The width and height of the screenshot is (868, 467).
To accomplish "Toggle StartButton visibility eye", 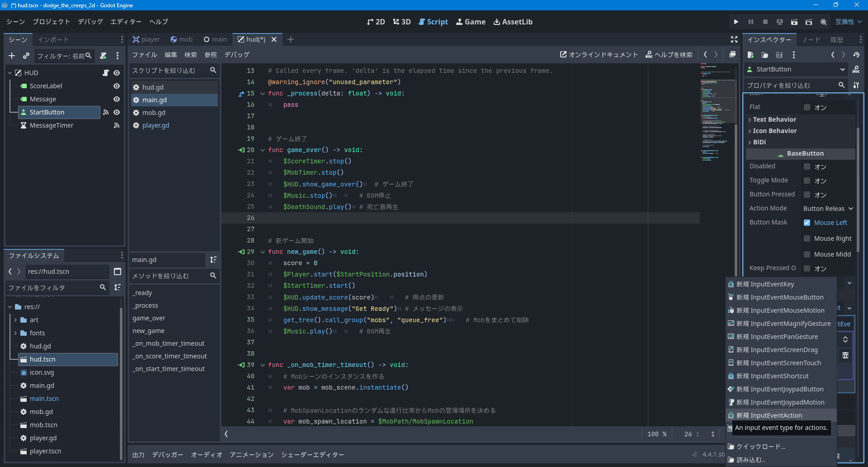I will [x=117, y=112].
